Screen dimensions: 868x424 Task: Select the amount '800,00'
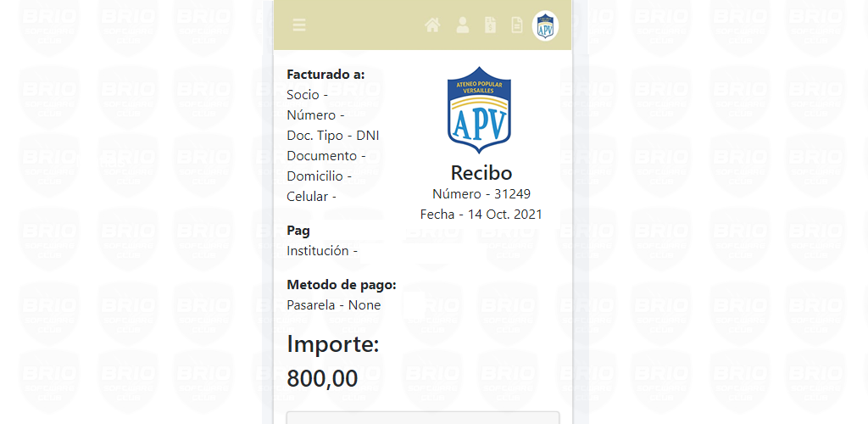(x=322, y=379)
